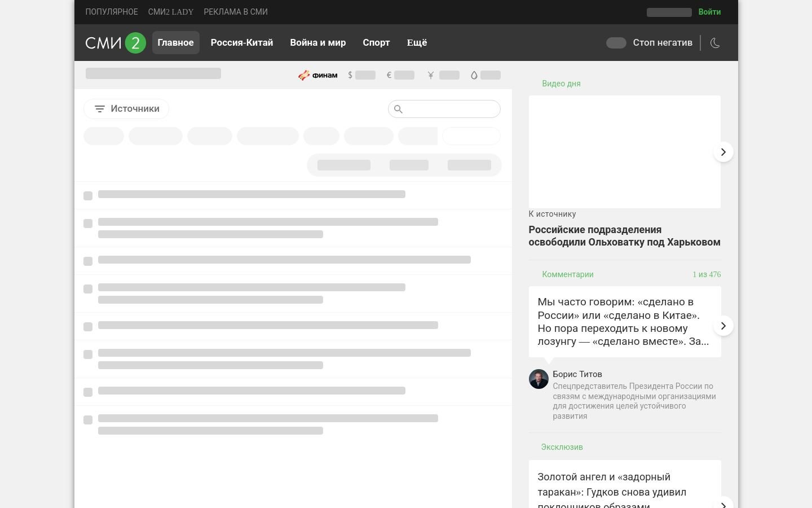Open the Комментарии section heading
The height and width of the screenshot is (508, 812).
pos(567,274)
